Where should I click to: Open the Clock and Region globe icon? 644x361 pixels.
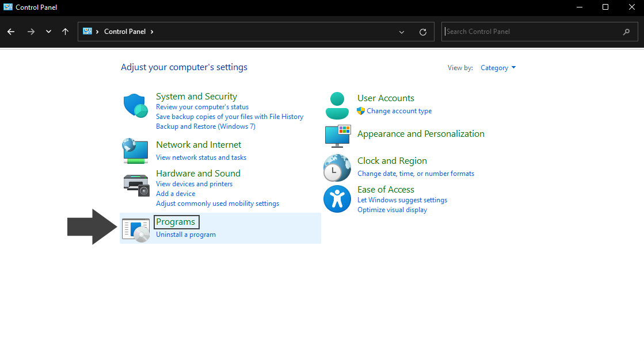tap(337, 168)
